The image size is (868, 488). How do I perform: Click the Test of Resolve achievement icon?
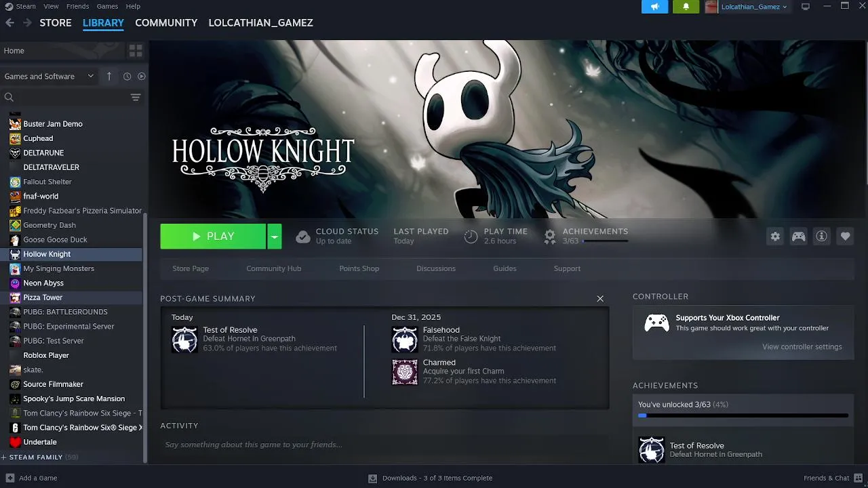click(x=184, y=340)
